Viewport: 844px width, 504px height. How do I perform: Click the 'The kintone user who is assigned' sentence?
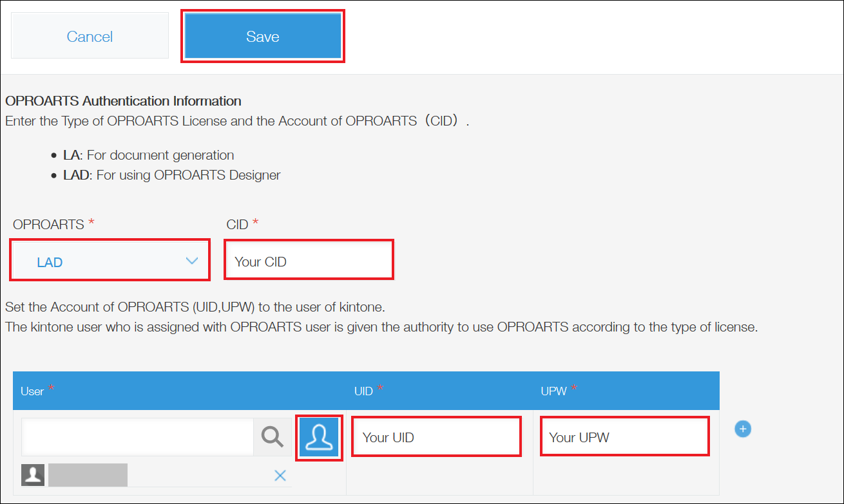381,327
